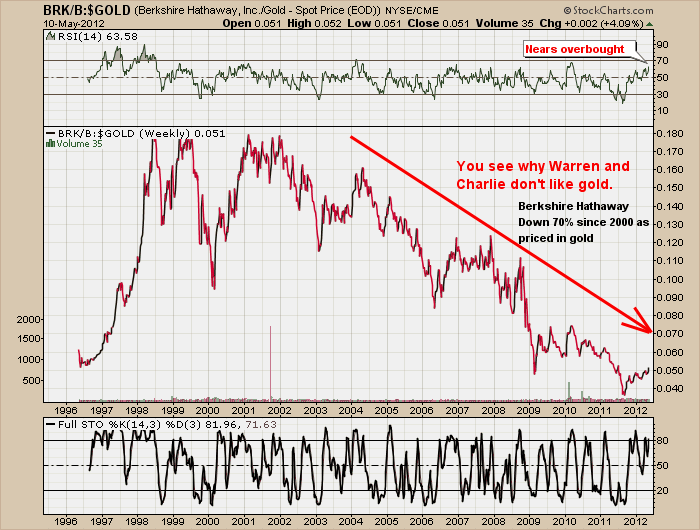700x530 pixels.
Task: Click the Chg +0.002 (+4.09%) reading
Action: [592, 23]
